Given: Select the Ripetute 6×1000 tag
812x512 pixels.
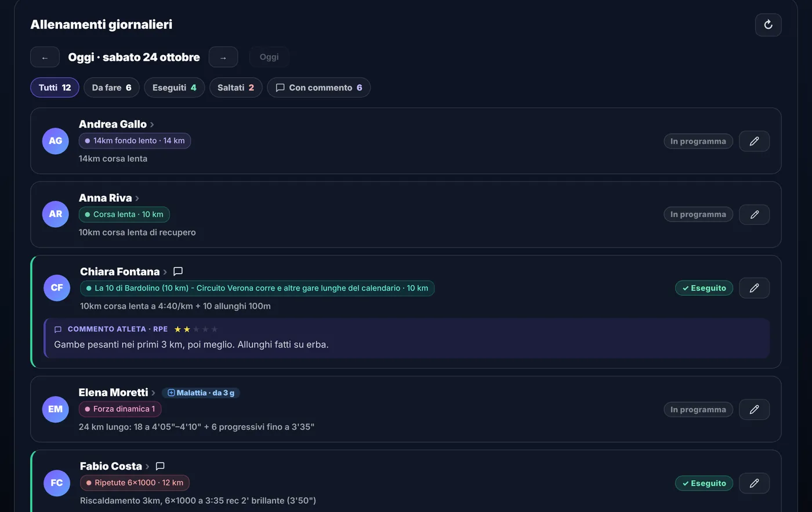Looking at the screenshot, I should [x=135, y=482].
